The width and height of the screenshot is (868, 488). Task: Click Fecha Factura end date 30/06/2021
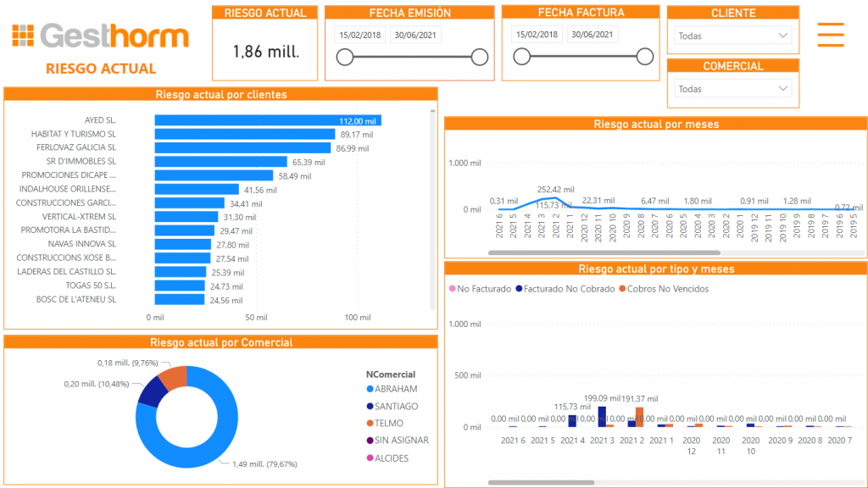pyautogui.click(x=593, y=35)
